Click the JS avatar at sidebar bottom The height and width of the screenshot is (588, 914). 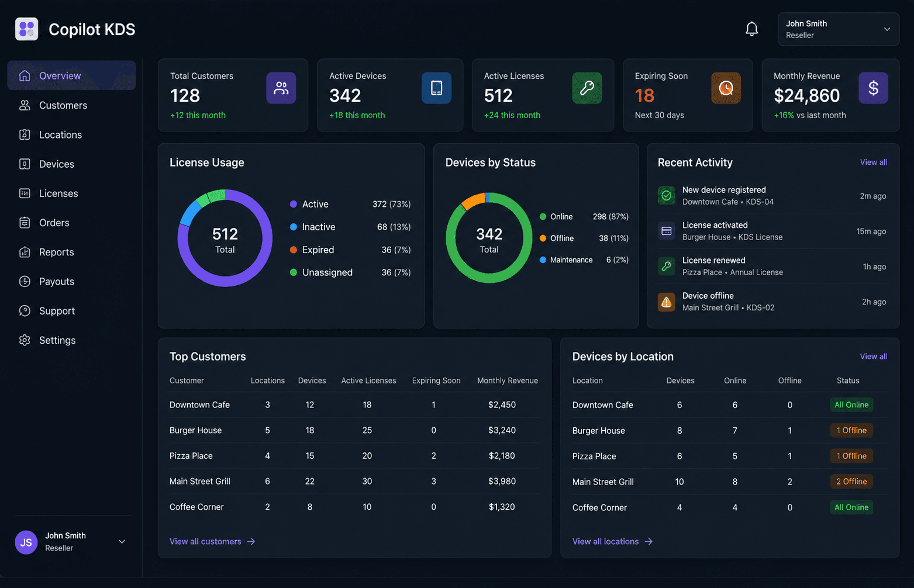[x=26, y=542]
